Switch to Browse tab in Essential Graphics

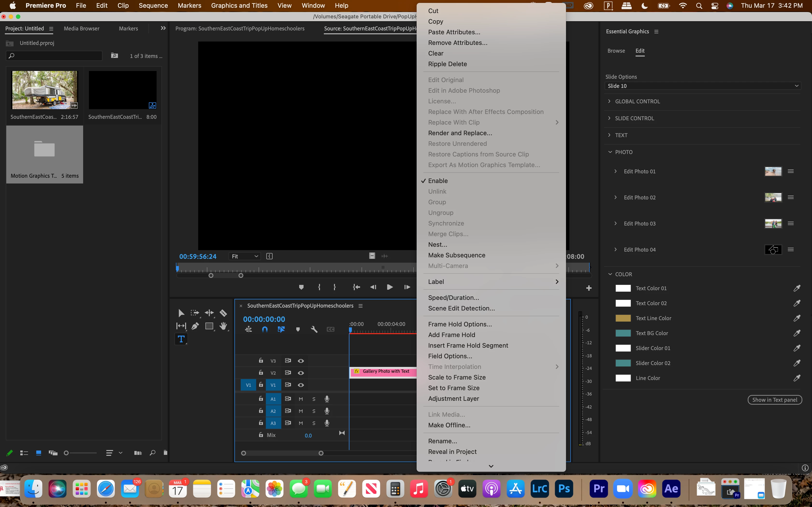[616, 51]
